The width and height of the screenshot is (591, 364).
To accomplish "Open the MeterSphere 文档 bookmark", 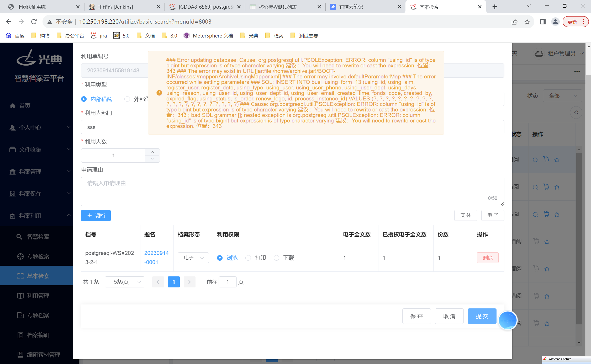I will click(208, 36).
